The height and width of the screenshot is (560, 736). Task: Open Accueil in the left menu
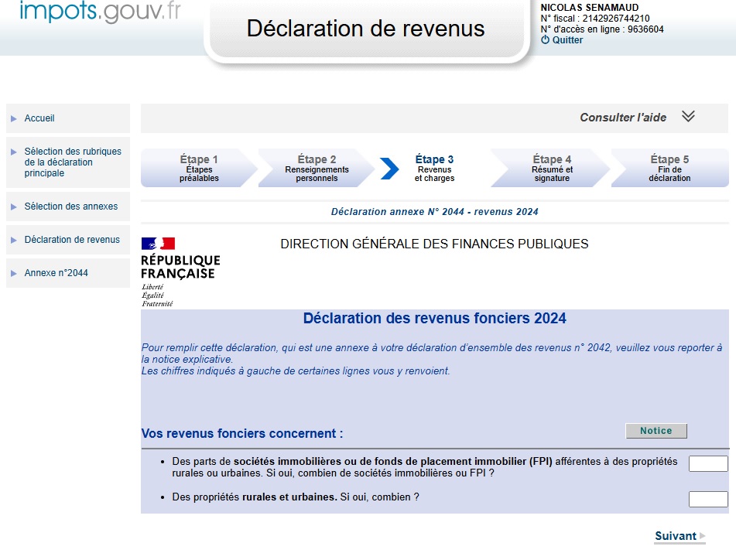pos(39,118)
